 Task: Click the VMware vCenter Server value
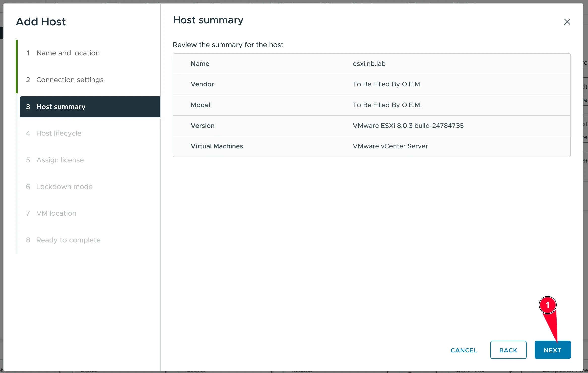390,146
